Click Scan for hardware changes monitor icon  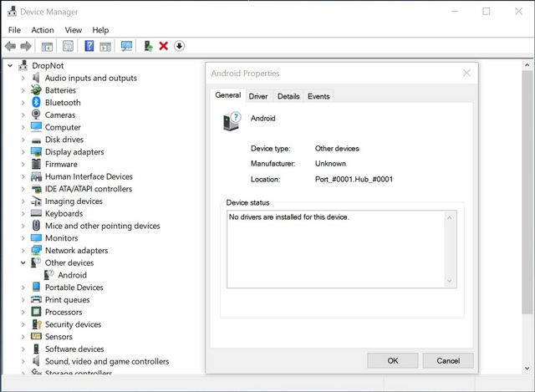tap(126, 46)
